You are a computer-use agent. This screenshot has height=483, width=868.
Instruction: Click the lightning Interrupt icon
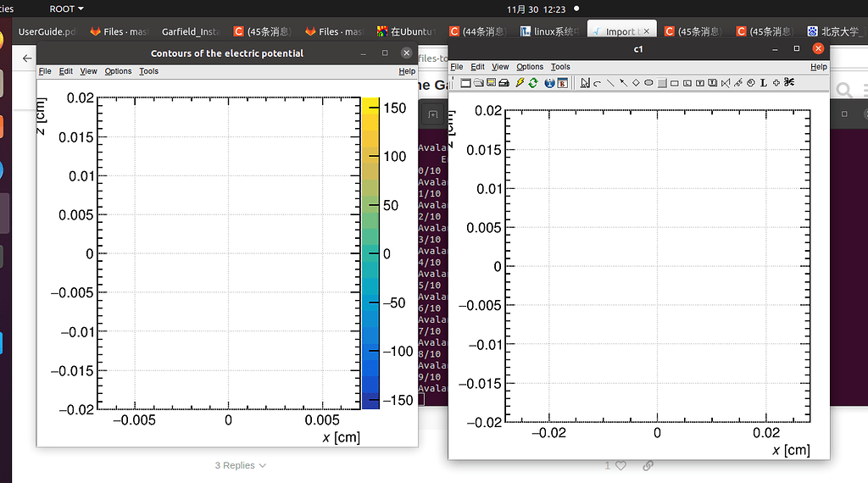point(520,82)
